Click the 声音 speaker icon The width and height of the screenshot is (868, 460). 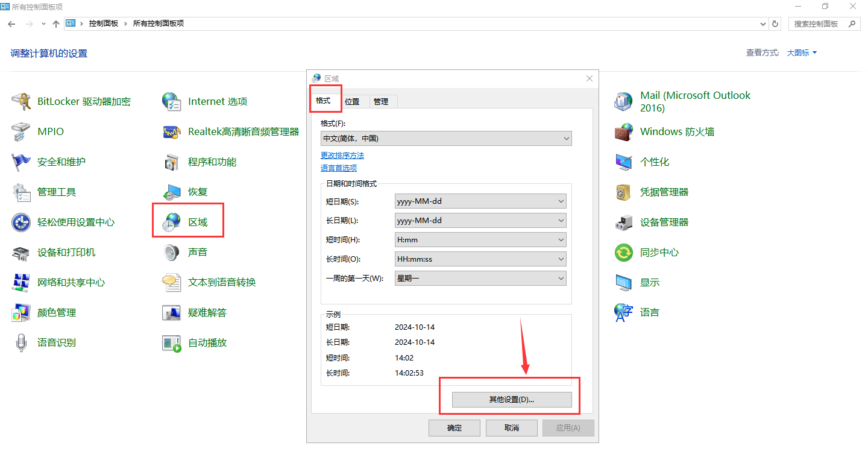(172, 253)
